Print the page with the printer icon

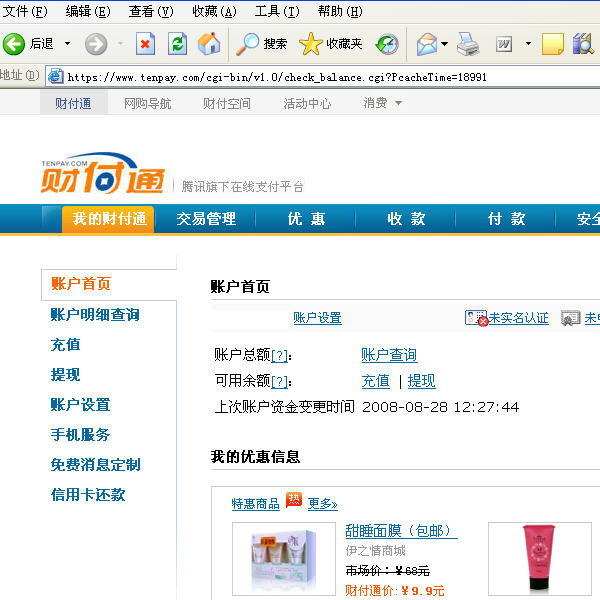coord(468,44)
